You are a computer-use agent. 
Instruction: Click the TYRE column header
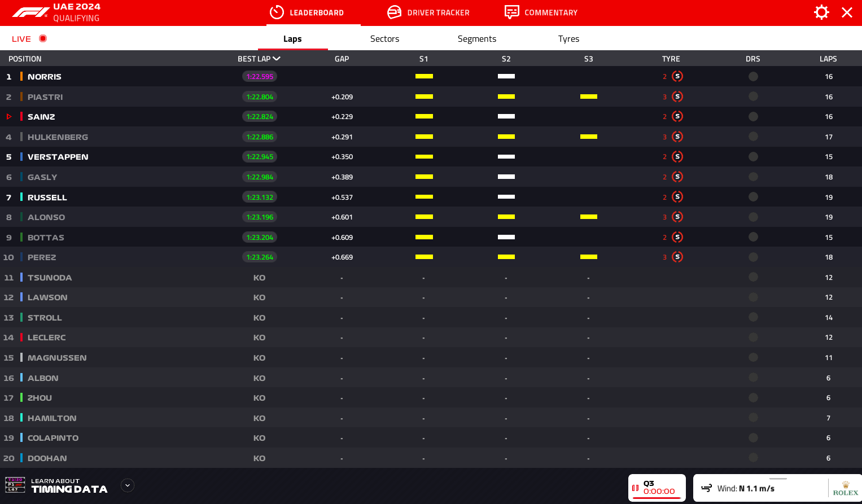pyautogui.click(x=671, y=59)
